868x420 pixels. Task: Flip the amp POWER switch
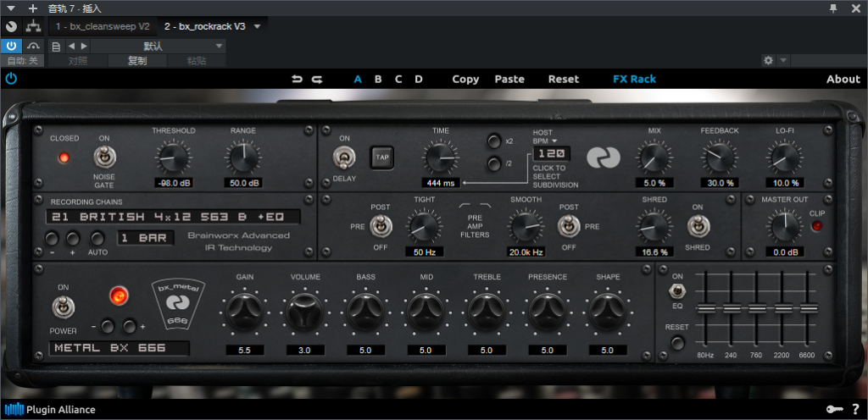click(x=64, y=308)
